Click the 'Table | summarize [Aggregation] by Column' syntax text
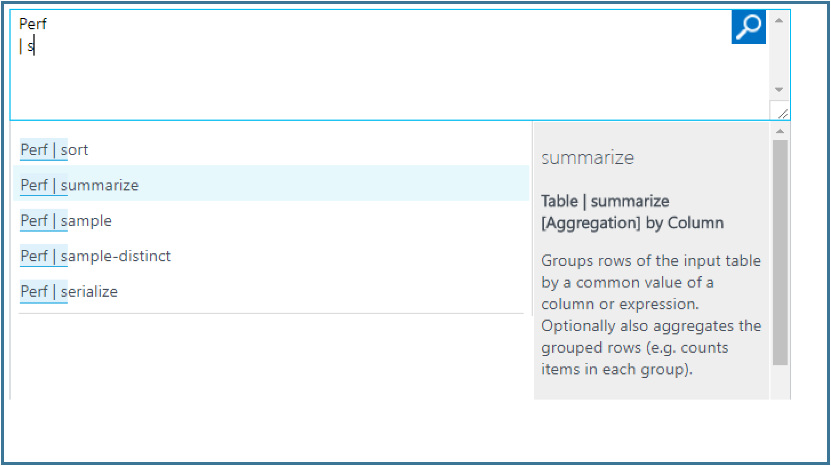Screen dimensions: 831x466 tap(632, 212)
